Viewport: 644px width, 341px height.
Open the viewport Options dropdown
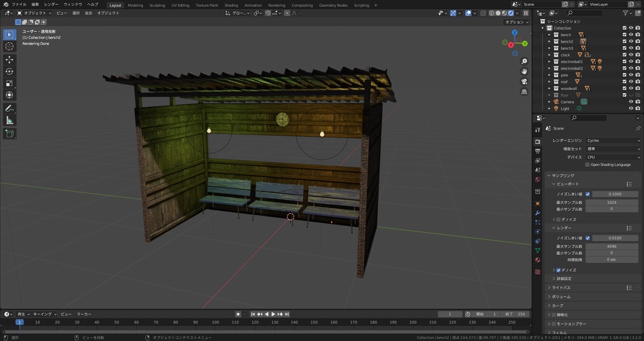(x=517, y=22)
